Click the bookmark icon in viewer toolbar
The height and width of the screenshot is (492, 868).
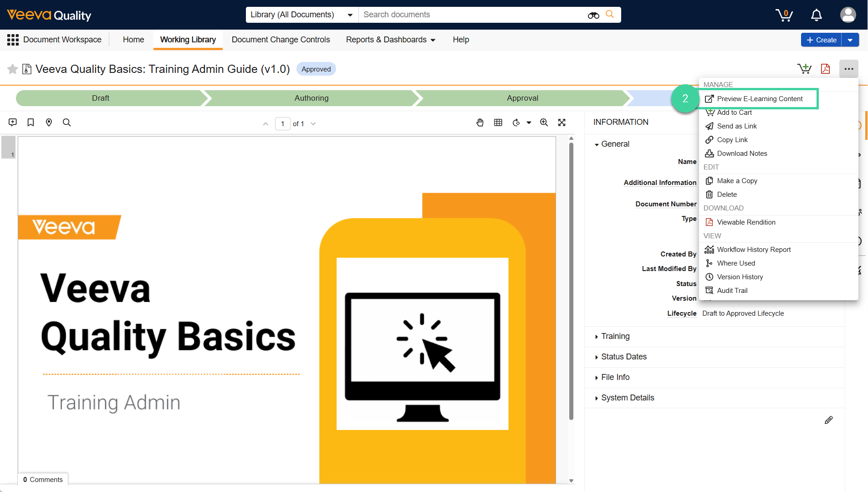coord(31,123)
